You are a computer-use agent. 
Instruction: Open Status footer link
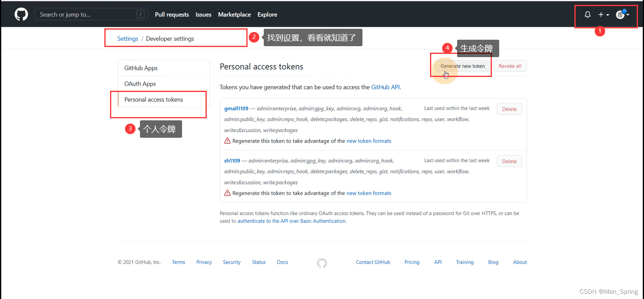(259, 262)
